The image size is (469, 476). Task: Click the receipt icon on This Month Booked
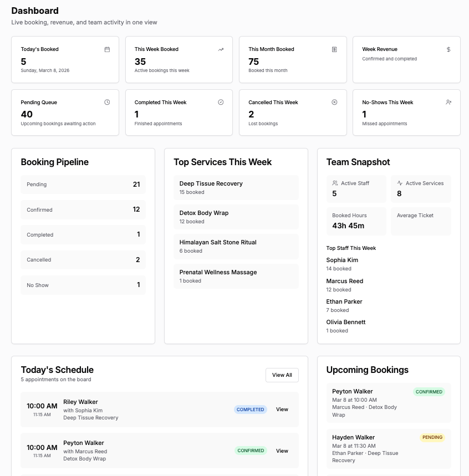pos(334,49)
